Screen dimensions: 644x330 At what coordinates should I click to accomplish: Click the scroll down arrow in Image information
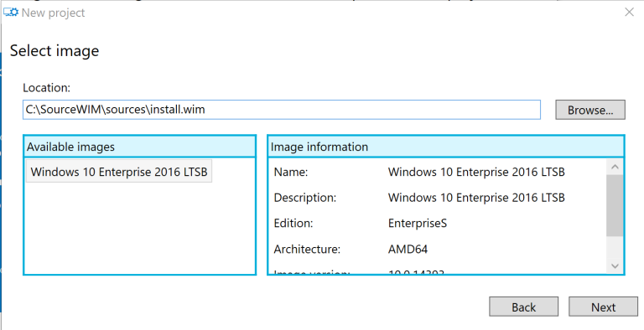(615, 266)
